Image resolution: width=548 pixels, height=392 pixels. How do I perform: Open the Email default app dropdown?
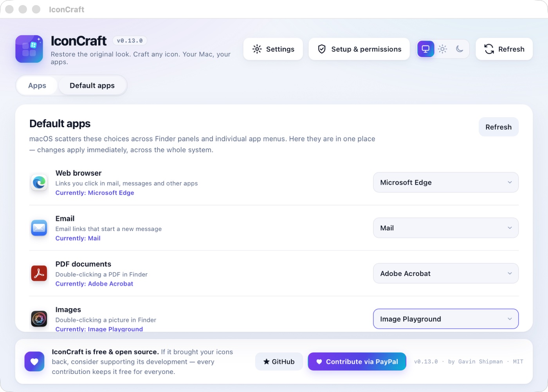(x=446, y=228)
